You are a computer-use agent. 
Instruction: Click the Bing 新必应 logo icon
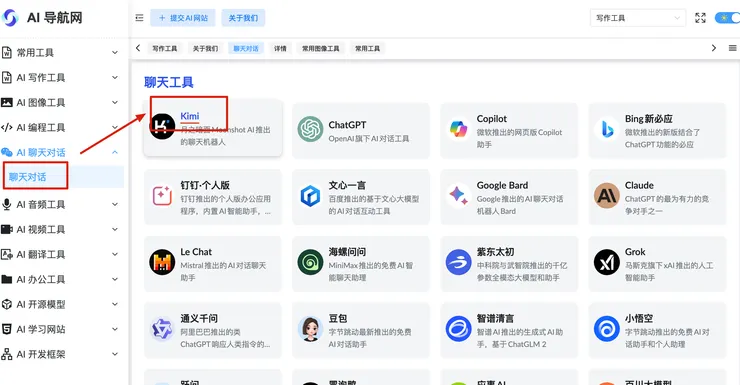point(607,129)
